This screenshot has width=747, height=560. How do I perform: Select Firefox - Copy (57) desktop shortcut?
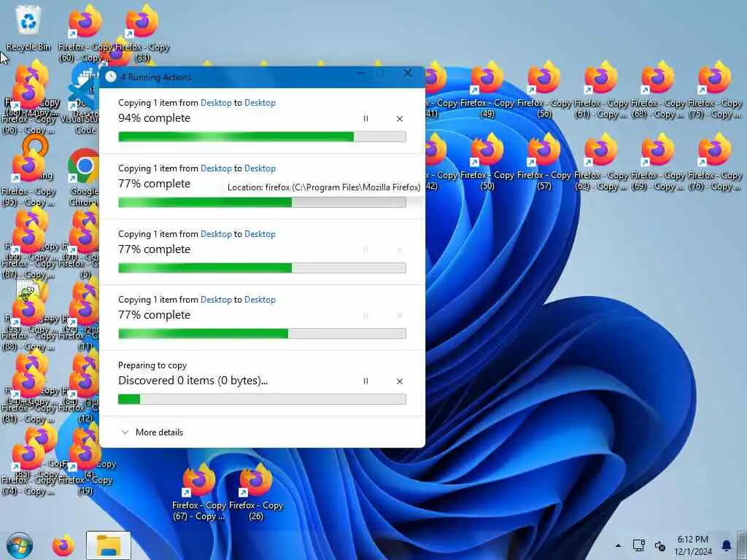point(544,162)
